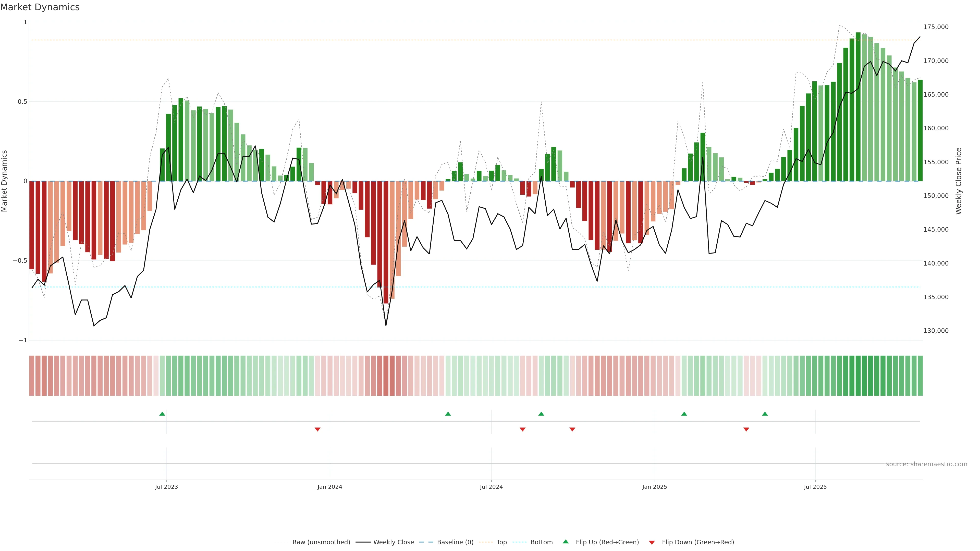The width and height of the screenshot is (980, 551).
Task: Toggle the Top threshold legend item
Action: (501, 542)
